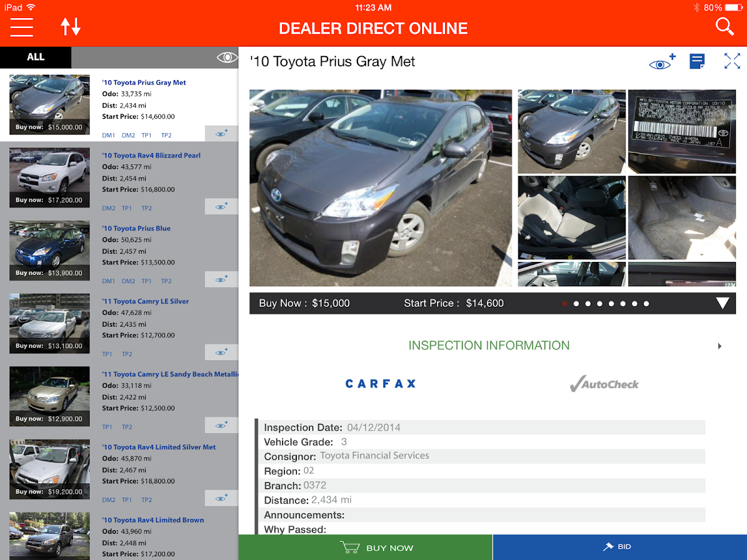Toggle watchlist eye filter in list header
747x560 pixels.
[227, 57]
